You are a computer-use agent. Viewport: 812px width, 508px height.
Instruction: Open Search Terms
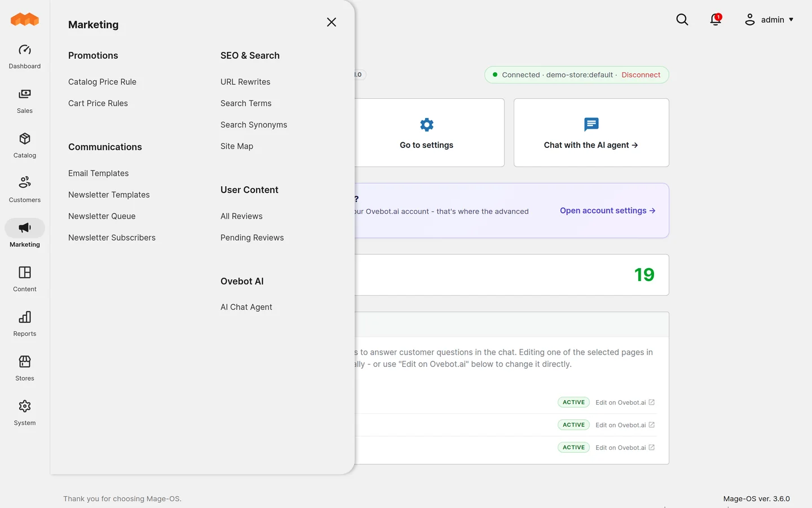(x=246, y=103)
